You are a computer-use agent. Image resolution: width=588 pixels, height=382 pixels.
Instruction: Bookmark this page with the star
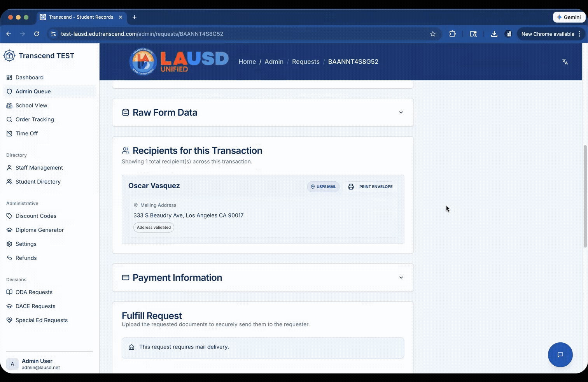(x=433, y=34)
